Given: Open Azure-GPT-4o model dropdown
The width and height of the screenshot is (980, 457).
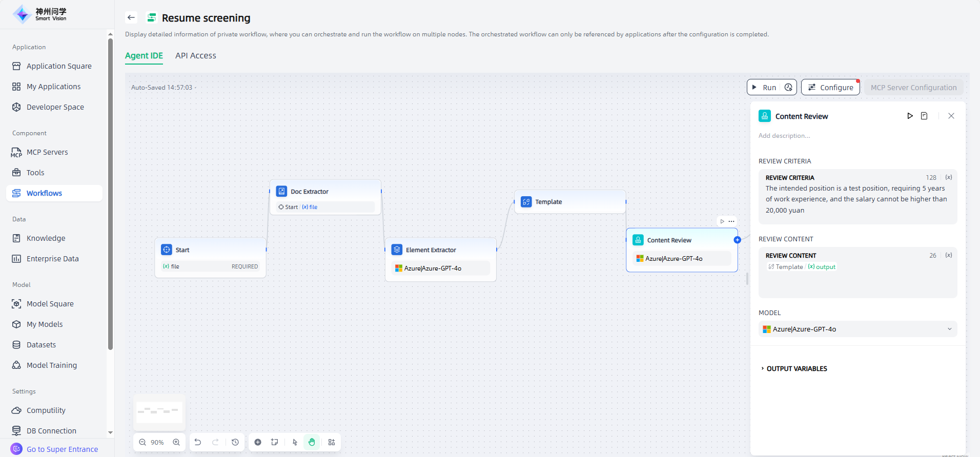Looking at the screenshot, I should (x=857, y=329).
